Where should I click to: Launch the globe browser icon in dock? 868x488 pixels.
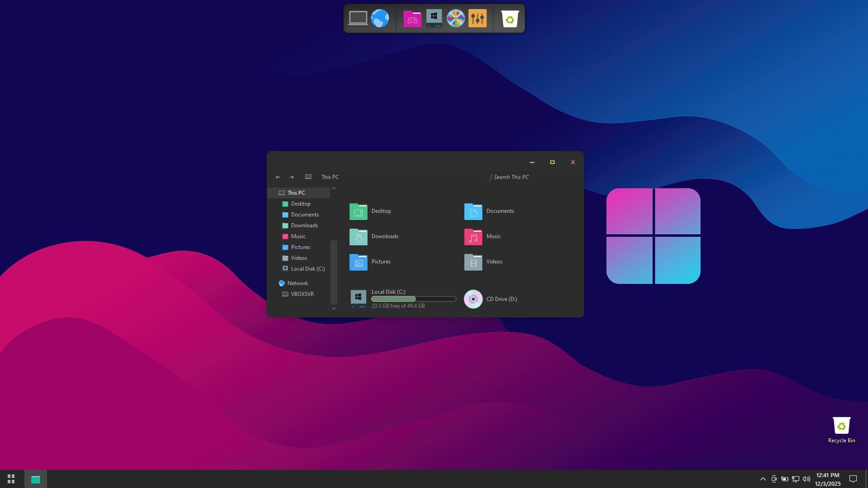[x=380, y=19]
